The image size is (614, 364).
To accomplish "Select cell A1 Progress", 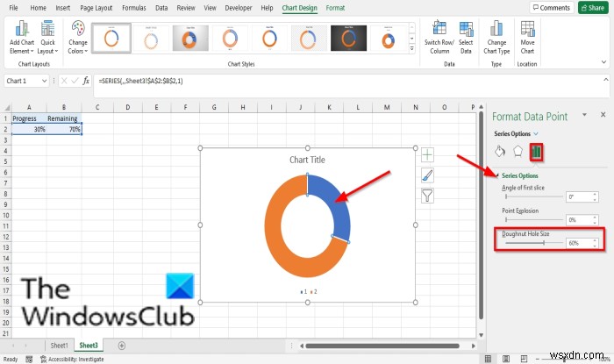I will [29, 118].
